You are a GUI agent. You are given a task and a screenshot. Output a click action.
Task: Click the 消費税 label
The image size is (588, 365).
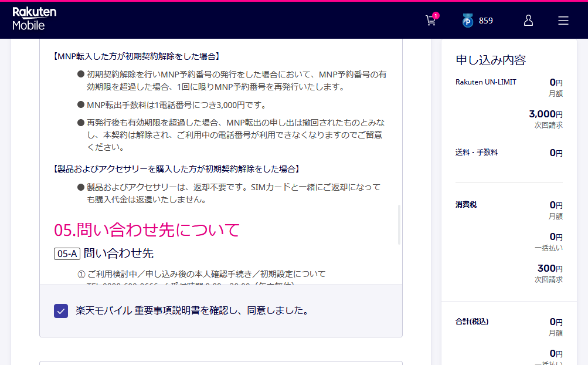[465, 204]
